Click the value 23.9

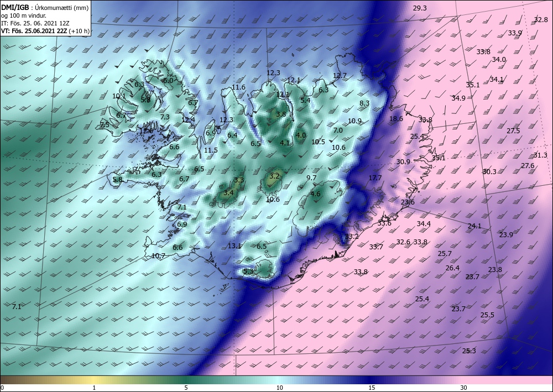[506, 235]
